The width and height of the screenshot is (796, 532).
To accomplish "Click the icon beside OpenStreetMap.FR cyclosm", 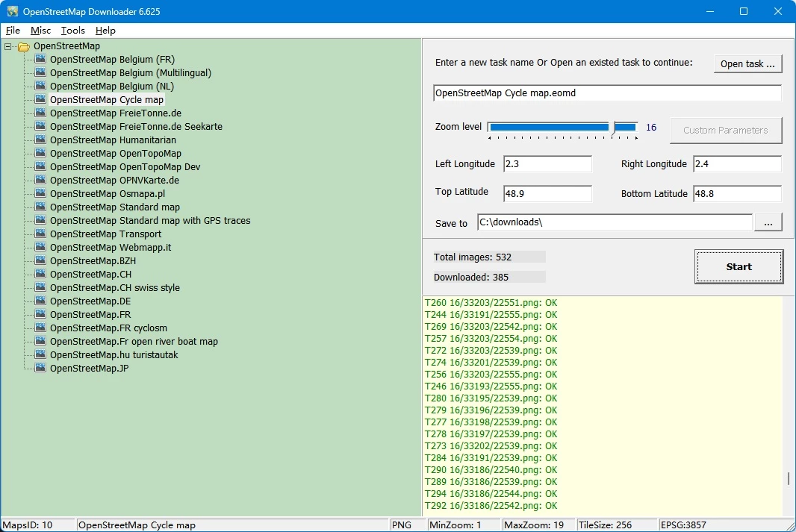I will 40,328.
